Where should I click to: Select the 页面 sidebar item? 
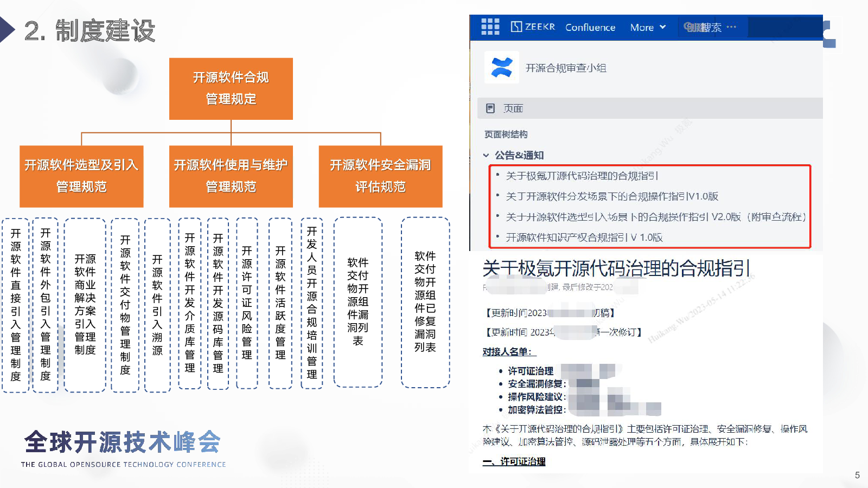coord(650,108)
